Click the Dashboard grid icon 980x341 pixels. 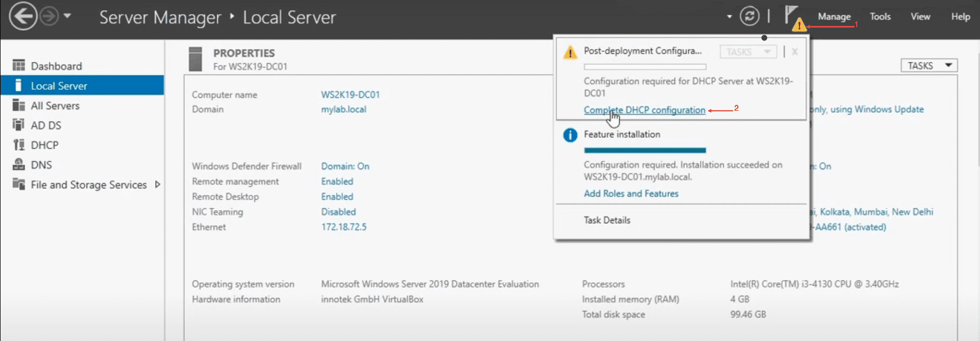pyautogui.click(x=19, y=65)
